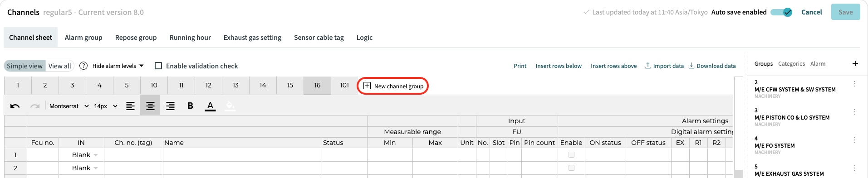Add a new group with plus icon

pos(855,63)
